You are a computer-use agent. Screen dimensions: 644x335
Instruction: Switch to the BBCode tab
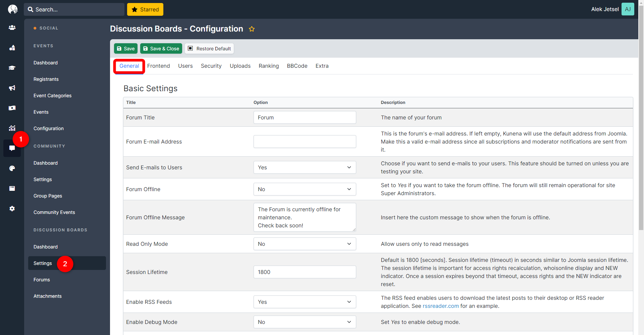297,66
